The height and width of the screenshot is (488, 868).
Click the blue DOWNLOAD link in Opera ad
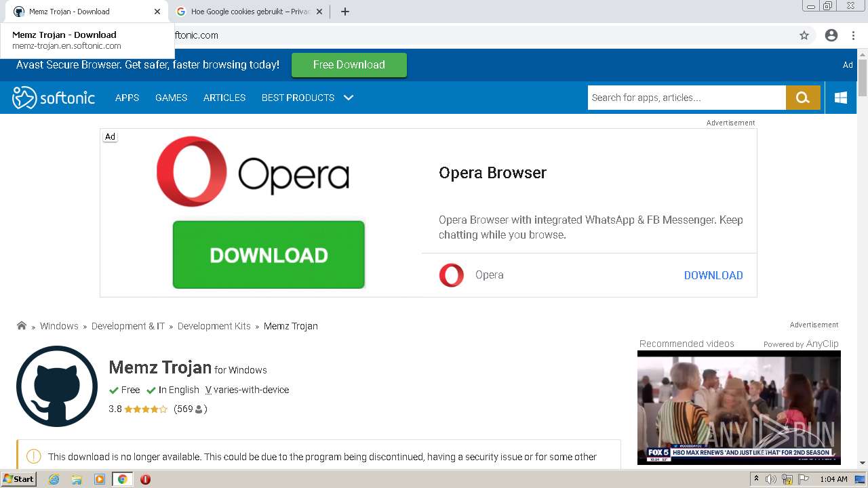(x=713, y=275)
